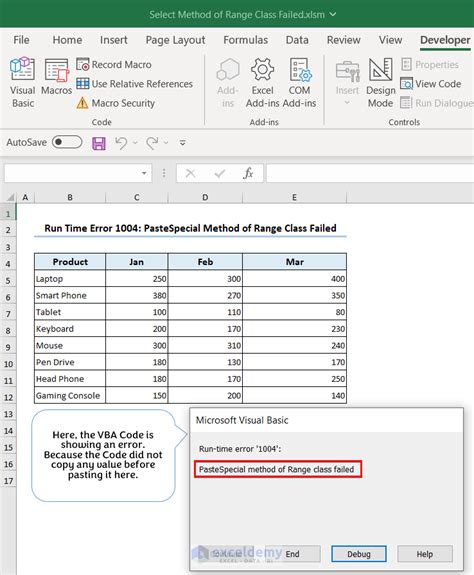This screenshot has width=474, height=575.
Task: Redo the last action
Action: tap(152, 143)
